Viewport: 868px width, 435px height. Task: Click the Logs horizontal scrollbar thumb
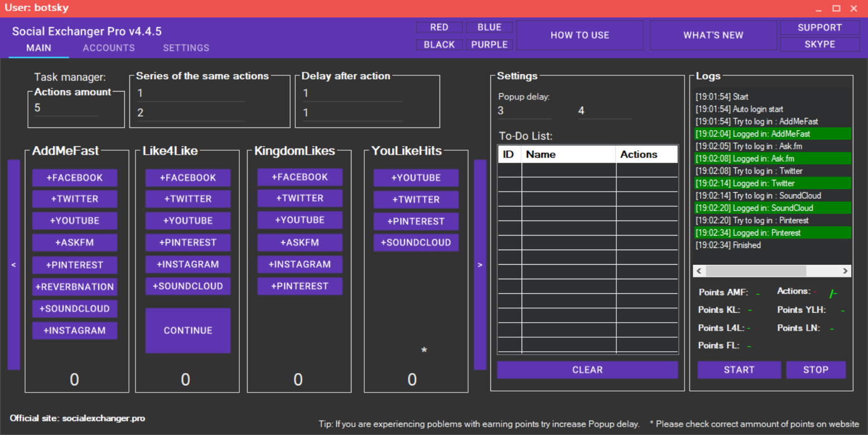coord(755,271)
